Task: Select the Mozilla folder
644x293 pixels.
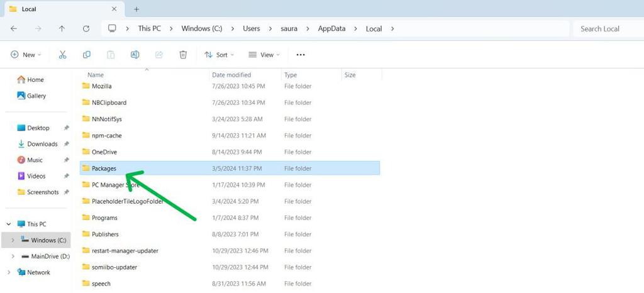Action: 230,86
